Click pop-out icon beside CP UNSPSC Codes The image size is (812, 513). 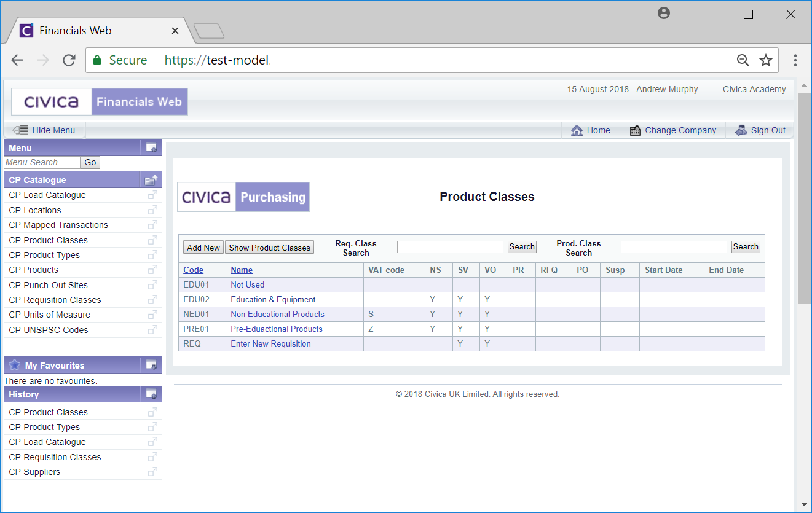pos(152,330)
